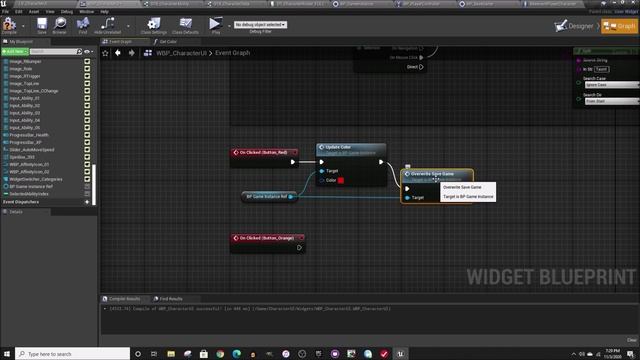Open Browse to locate asset in content browser
The image size is (640, 360).
click(60, 26)
